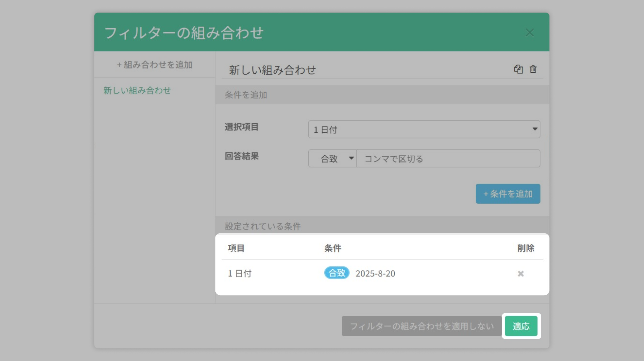This screenshot has height=361, width=644.
Task: Remove the 1 日付 condition row
Action: pos(520,274)
